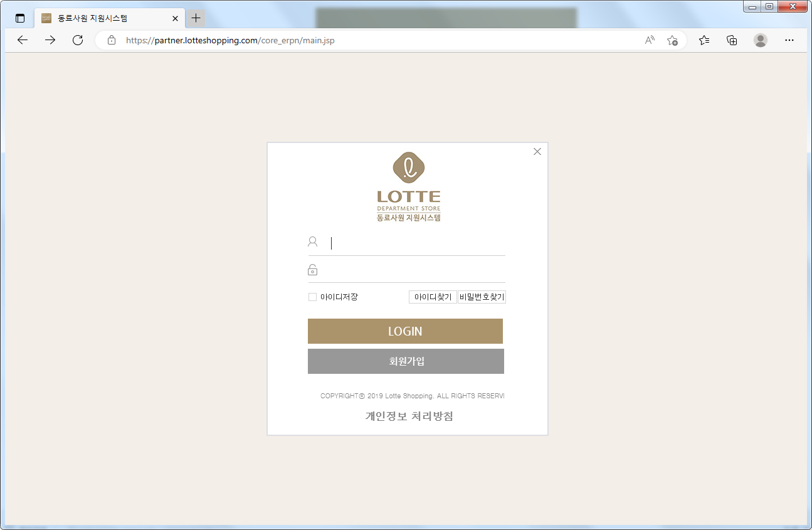
Task: Reload the page with the refresh icon
Action: (78, 40)
